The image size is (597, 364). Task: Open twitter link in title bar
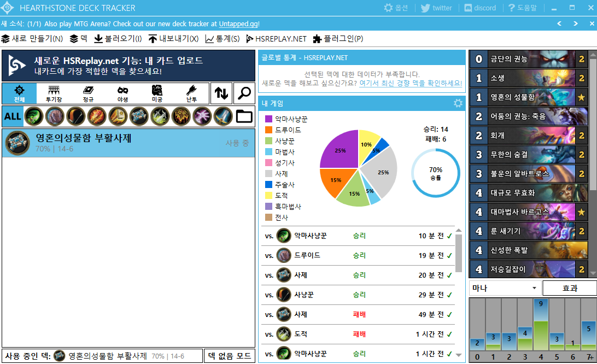tap(436, 8)
